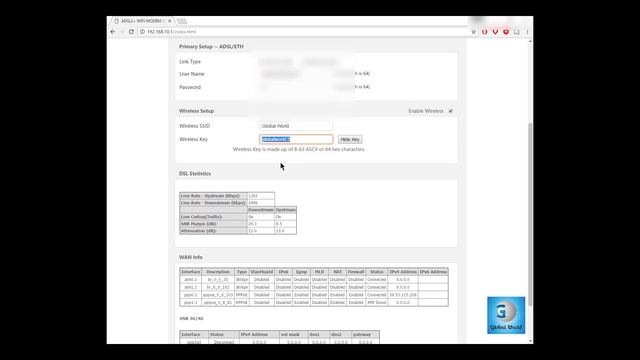Close the ADSL2+ WIFI-MODEM tab

[170, 21]
